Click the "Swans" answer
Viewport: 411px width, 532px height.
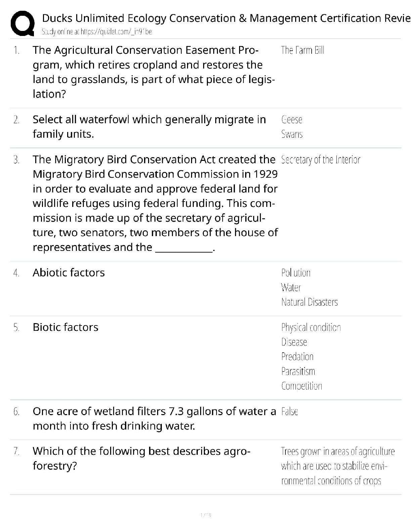[292, 134]
